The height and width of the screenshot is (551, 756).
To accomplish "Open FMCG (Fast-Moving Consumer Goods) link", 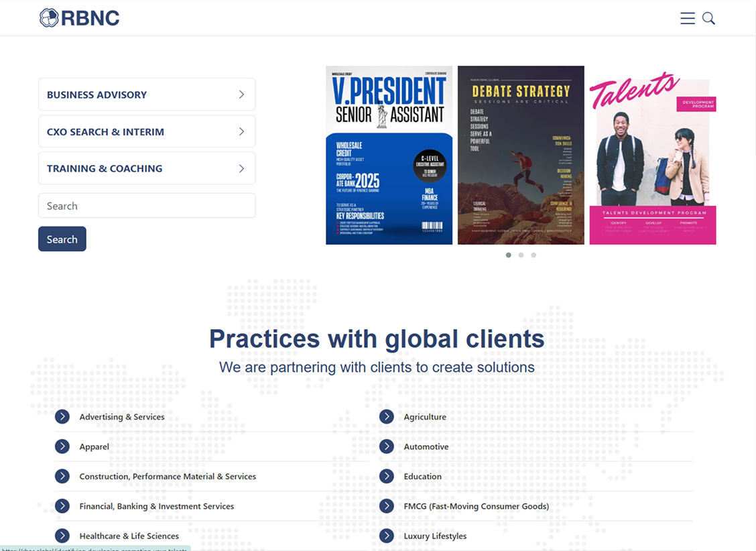I will pos(476,506).
